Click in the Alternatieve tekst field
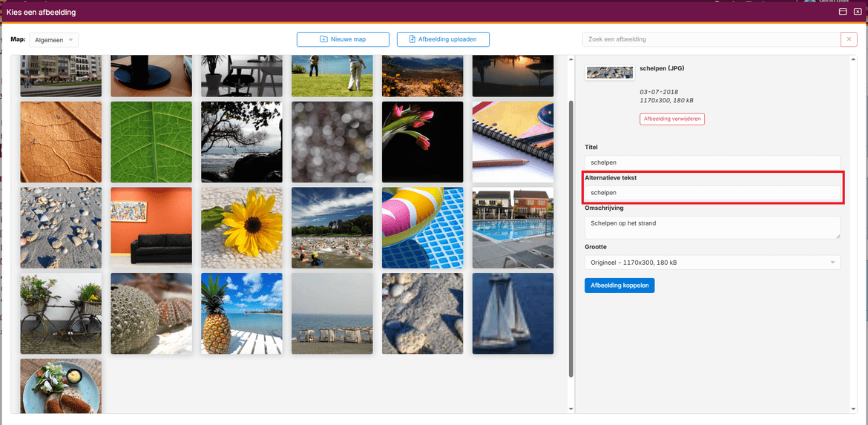Screen dimensions: 868x425 (712, 193)
